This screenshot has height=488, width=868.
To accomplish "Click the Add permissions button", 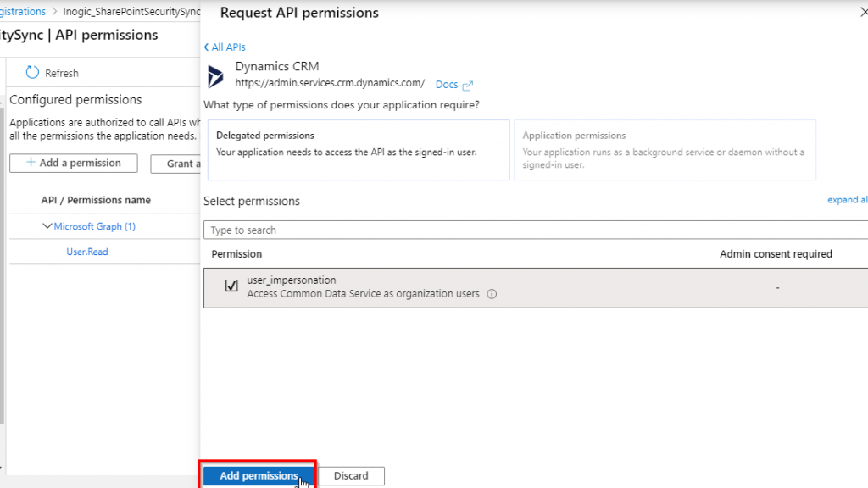I will tap(258, 475).
